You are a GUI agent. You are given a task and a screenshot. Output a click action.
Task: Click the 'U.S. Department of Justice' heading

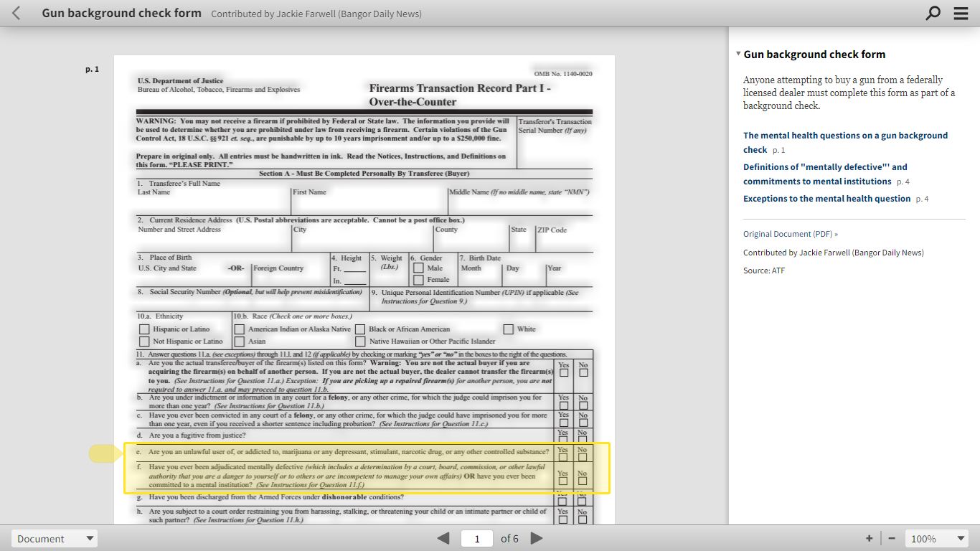pos(180,81)
